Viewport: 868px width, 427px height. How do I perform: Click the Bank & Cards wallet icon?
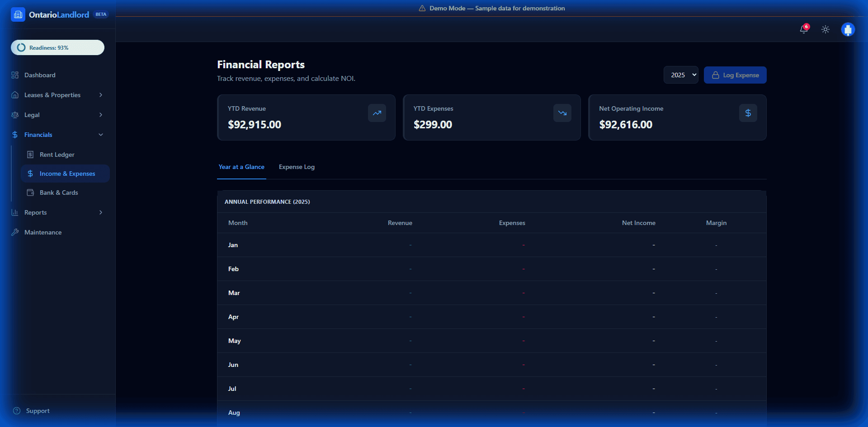pos(30,192)
